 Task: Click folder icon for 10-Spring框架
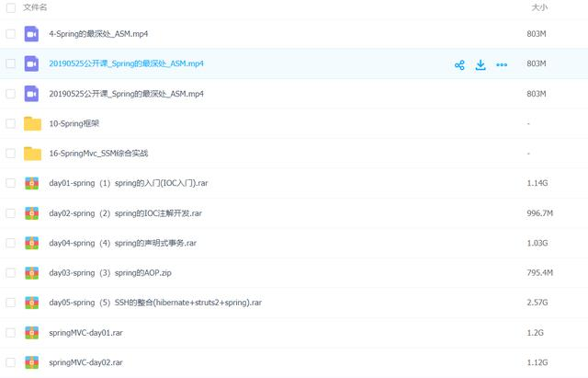[33, 123]
